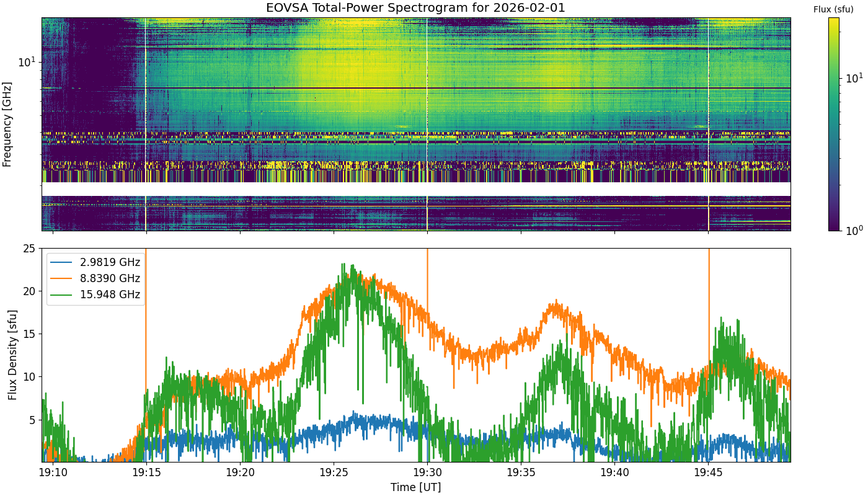Select the Frequency [GHz] axis label
The height and width of the screenshot is (496, 868).
pos(7,124)
